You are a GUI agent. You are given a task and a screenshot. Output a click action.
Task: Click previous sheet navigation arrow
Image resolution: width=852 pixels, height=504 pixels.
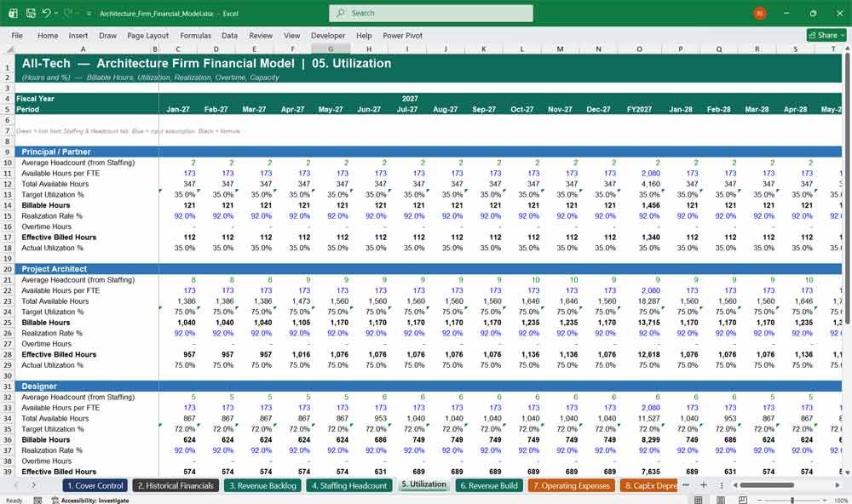pyautogui.click(x=16, y=485)
